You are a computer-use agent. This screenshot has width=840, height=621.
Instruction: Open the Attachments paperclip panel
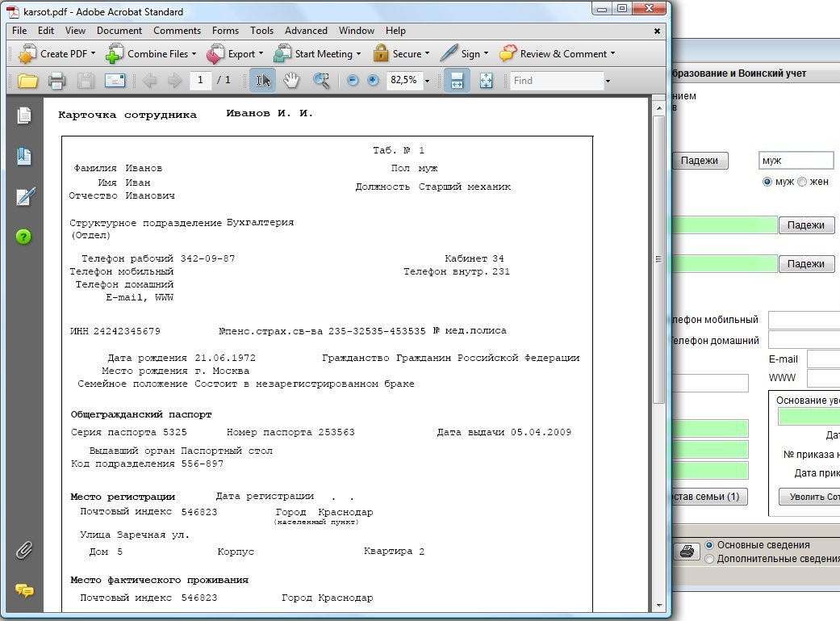[x=24, y=551]
